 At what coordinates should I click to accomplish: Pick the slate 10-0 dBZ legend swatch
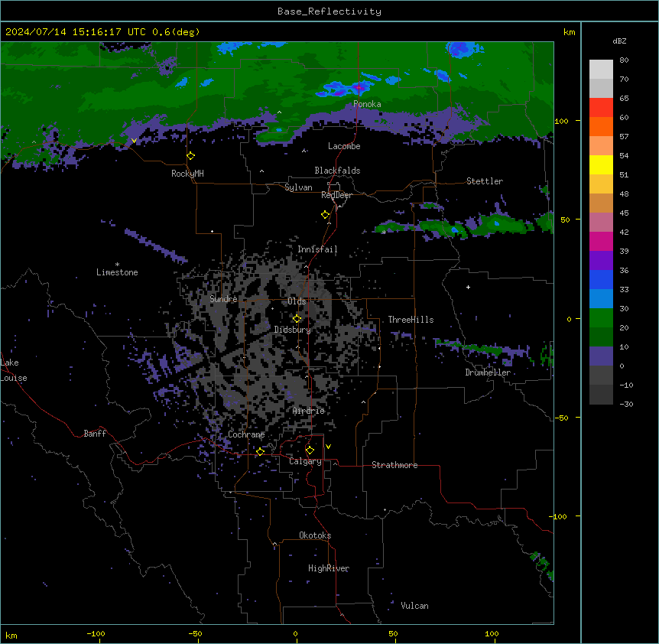click(x=601, y=356)
